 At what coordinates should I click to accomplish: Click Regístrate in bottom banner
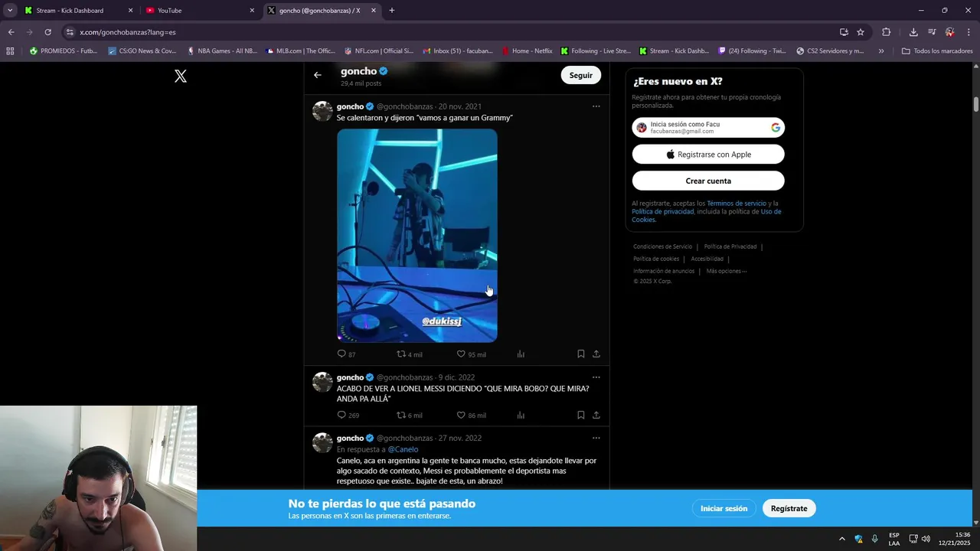tap(789, 508)
